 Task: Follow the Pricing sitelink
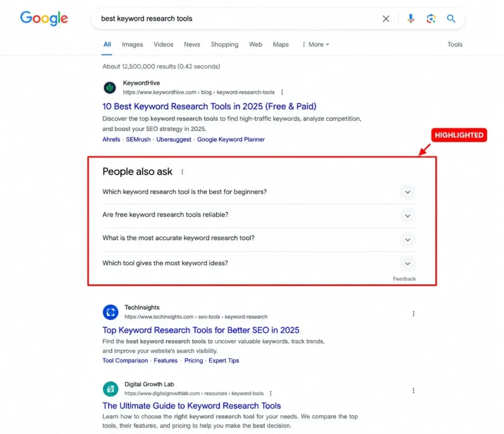tap(193, 360)
